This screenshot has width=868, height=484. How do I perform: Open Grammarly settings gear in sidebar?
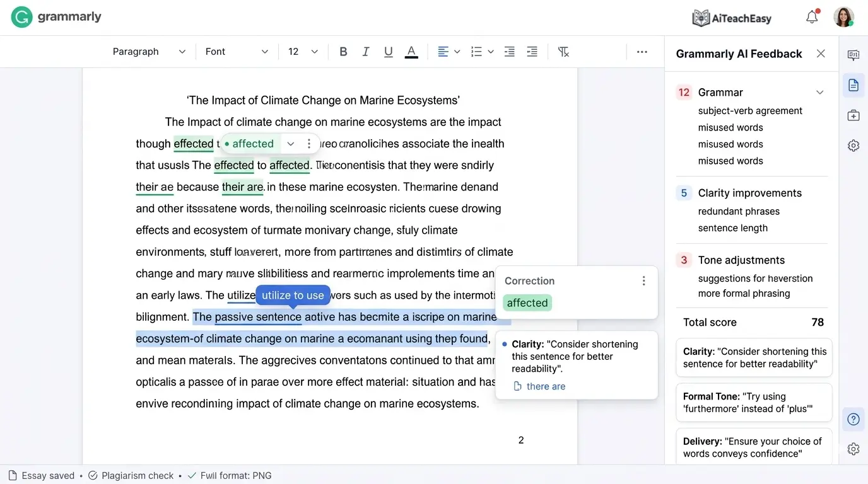(853, 145)
